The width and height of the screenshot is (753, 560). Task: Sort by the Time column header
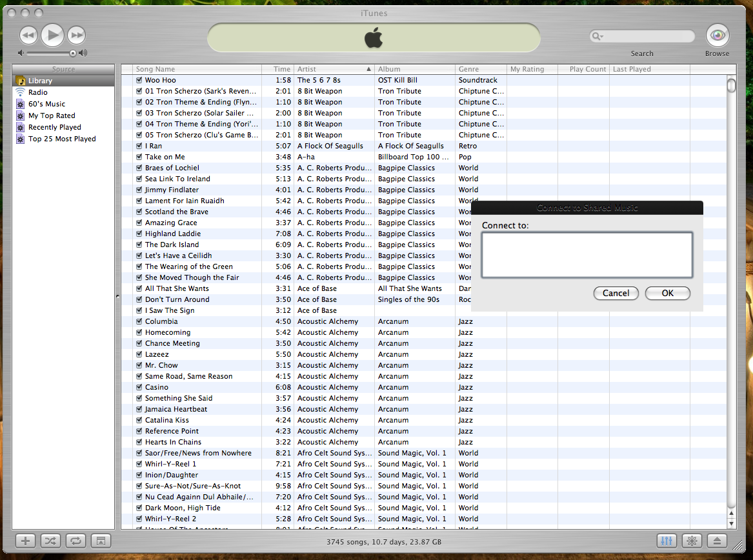pos(277,69)
